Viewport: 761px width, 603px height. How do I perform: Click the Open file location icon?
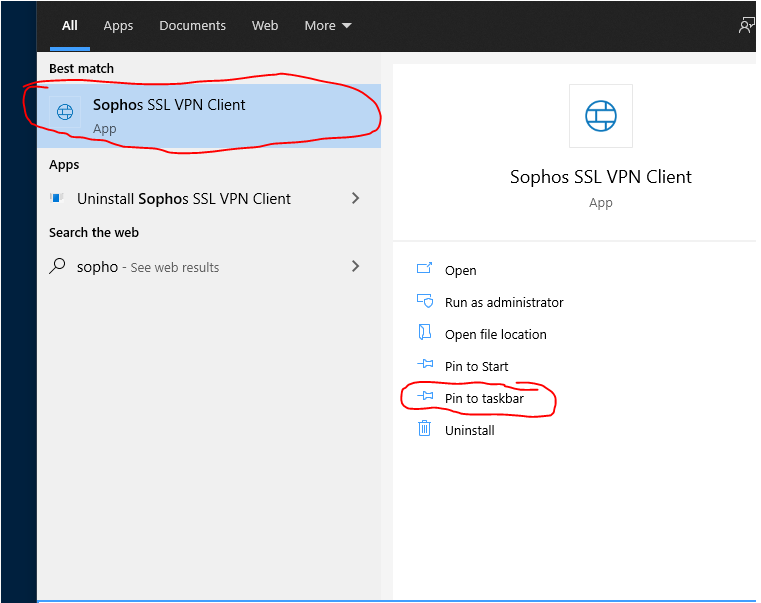pos(424,333)
